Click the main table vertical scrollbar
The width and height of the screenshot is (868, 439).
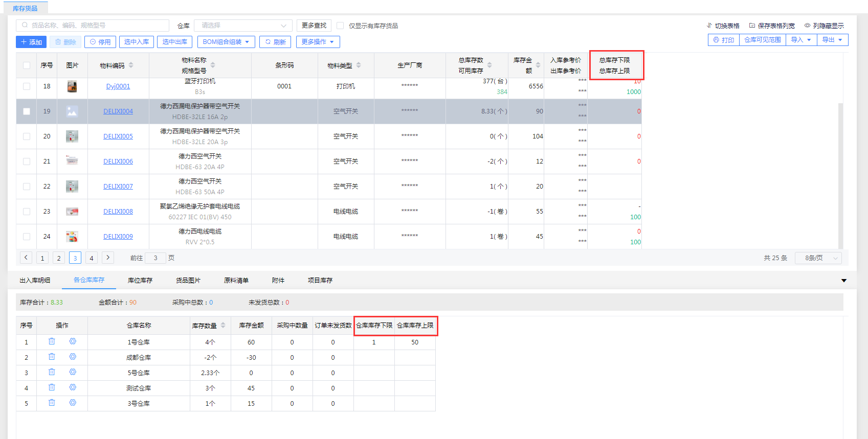tap(840, 176)
